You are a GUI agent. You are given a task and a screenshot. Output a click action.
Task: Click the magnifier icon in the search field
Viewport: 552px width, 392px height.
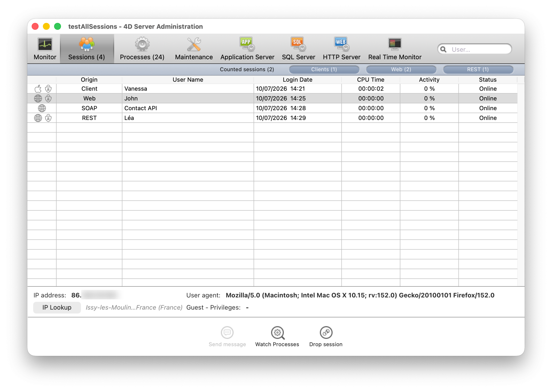coord(443,49)
